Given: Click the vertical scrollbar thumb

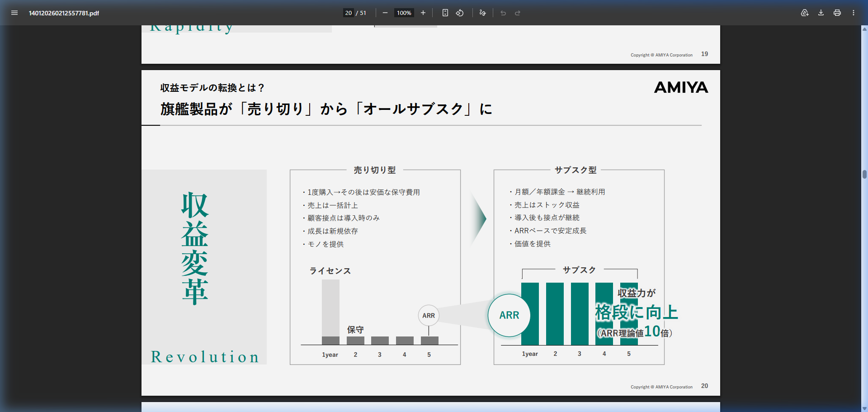Looking at the screenshot, I should click(x=863, y=174).
